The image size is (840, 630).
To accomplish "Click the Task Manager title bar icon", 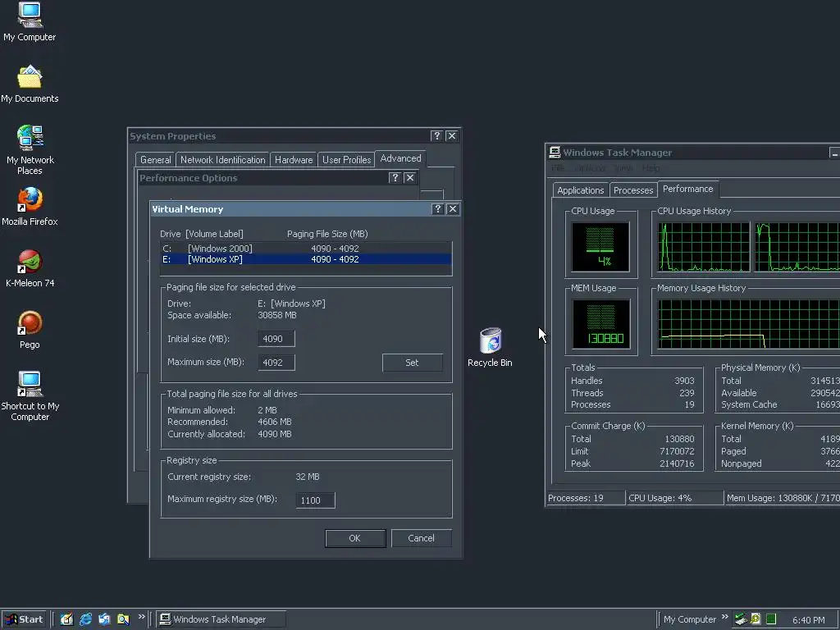I will tap(555, 153).
